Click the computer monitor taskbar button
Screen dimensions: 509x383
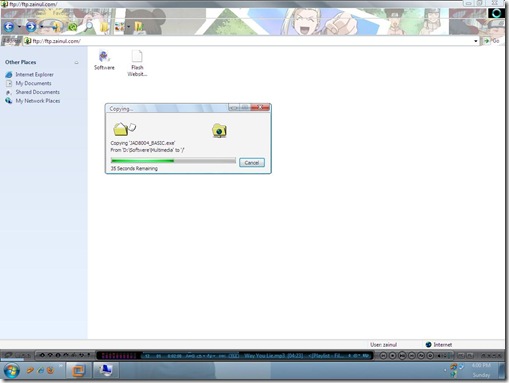105,370
